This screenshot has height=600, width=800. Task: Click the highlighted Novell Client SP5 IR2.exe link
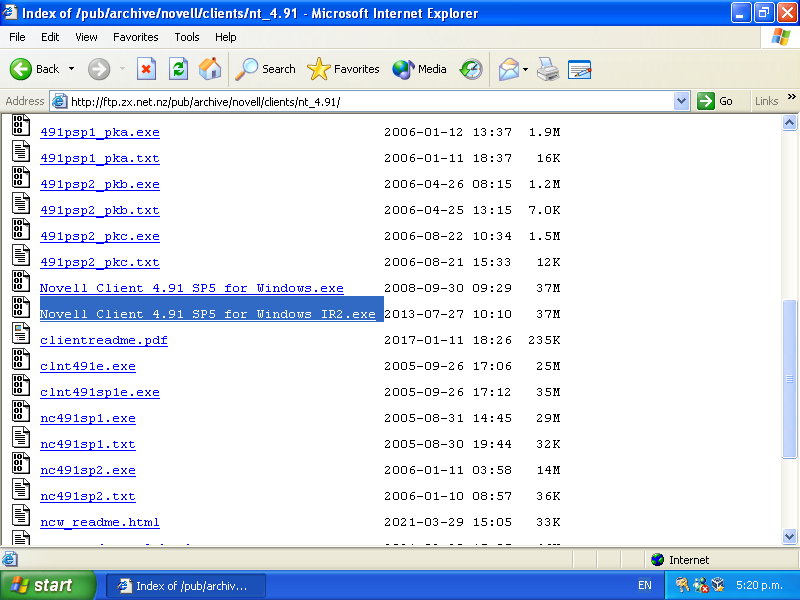(208, 314)
